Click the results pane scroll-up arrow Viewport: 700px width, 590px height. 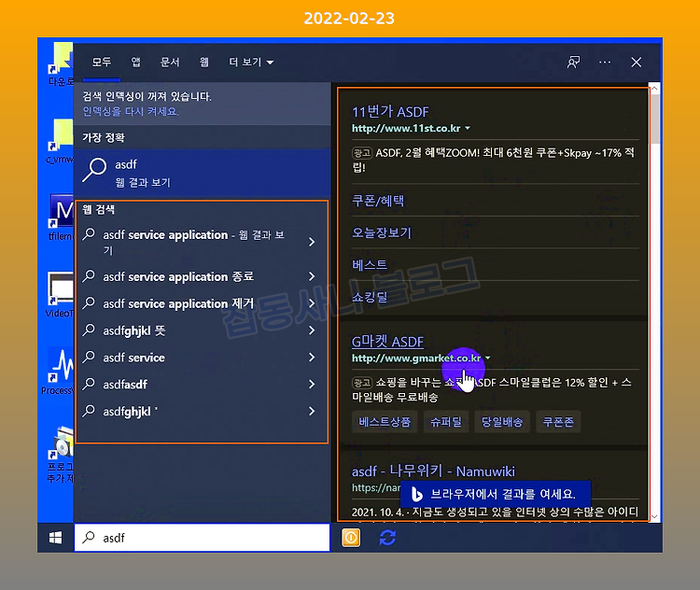point(654,89)
